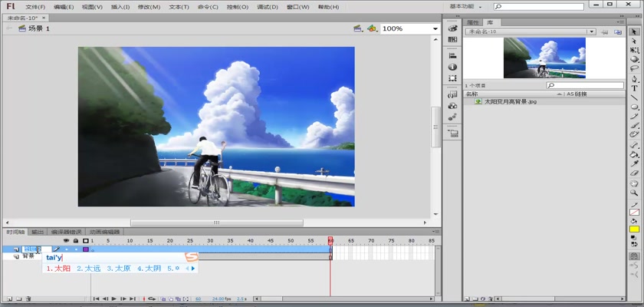The width and height of the screenshot is (644, 307).
Task: Open the Info panel icon
Action: [x=452, y=67]
